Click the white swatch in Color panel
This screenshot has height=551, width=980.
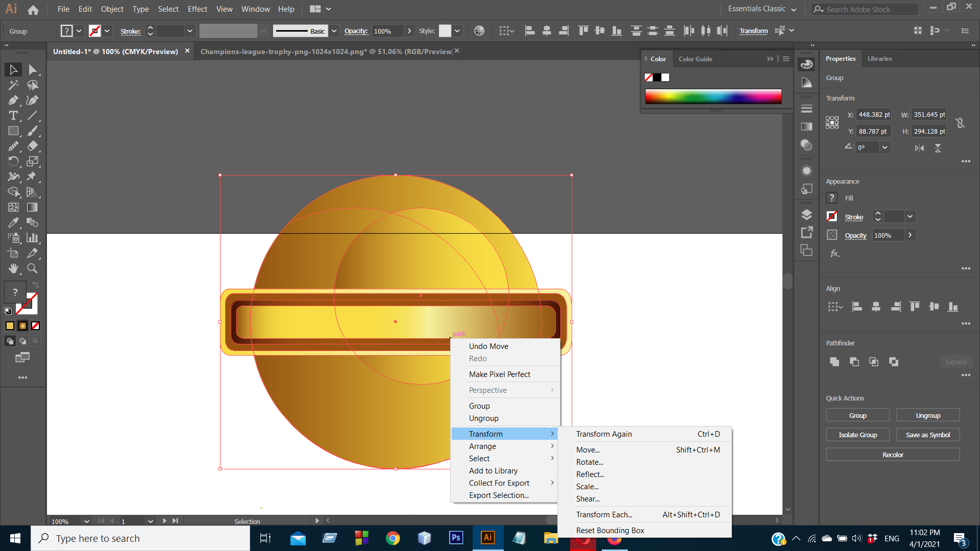(x=666, y=78)
